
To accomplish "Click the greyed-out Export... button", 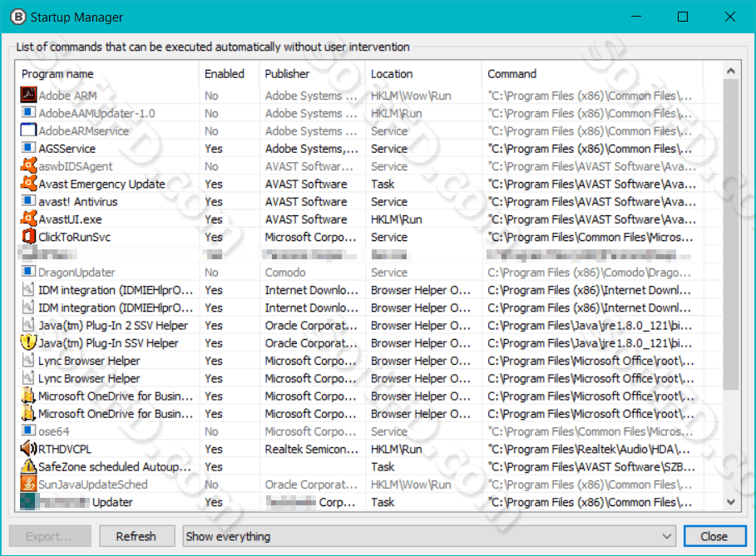I will point(50,536).
